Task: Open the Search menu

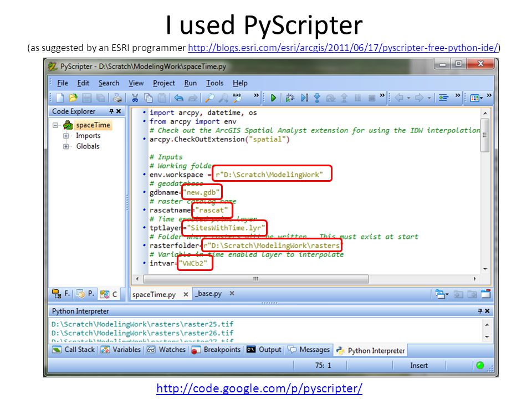Action: point(109,83)
